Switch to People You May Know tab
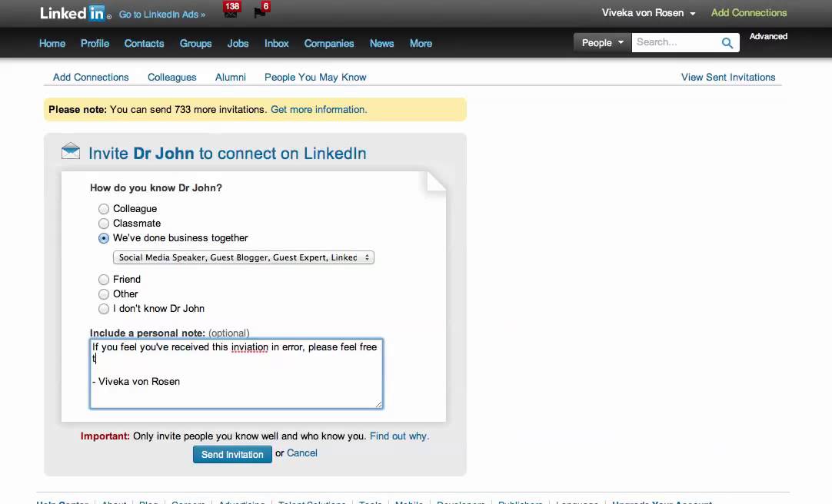 (x=315, y=78)
